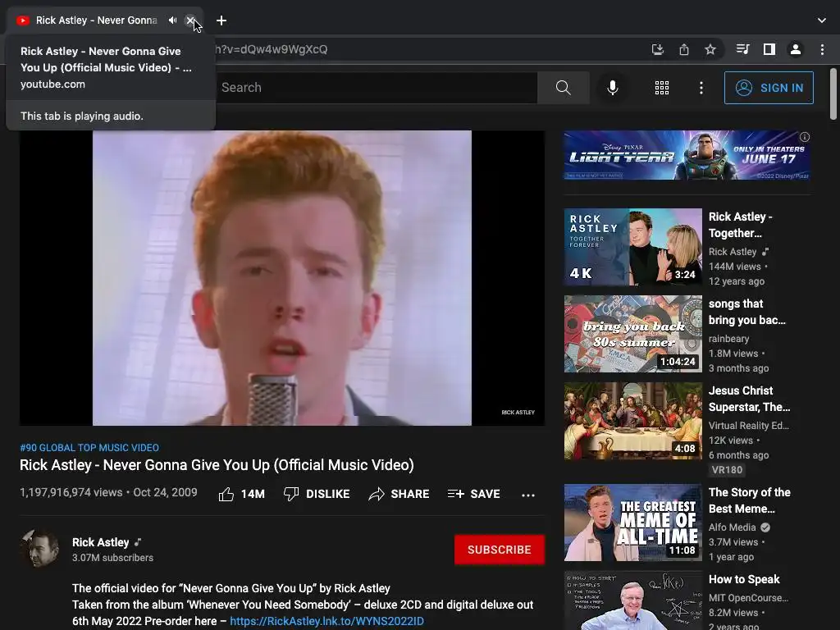Click the VR180 badge
The image size is (840, 630).
point(727,470)
